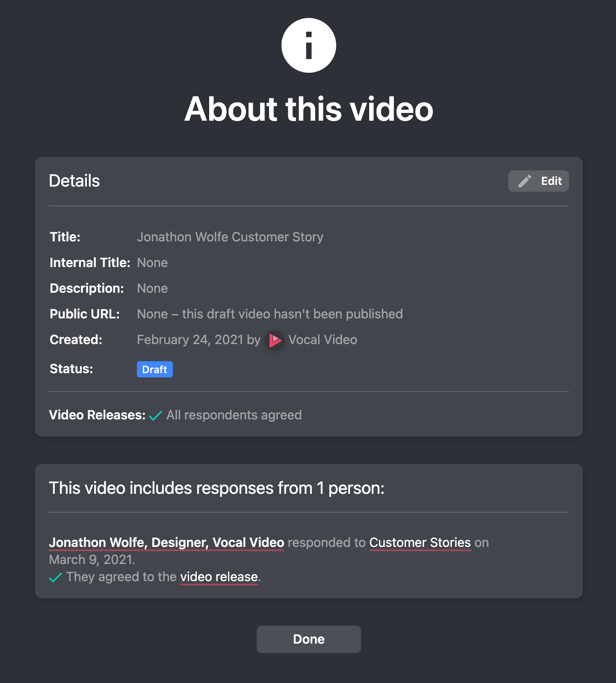Select the title 'Jonathon Wolfe Customer Story'

tap(230, 237)
